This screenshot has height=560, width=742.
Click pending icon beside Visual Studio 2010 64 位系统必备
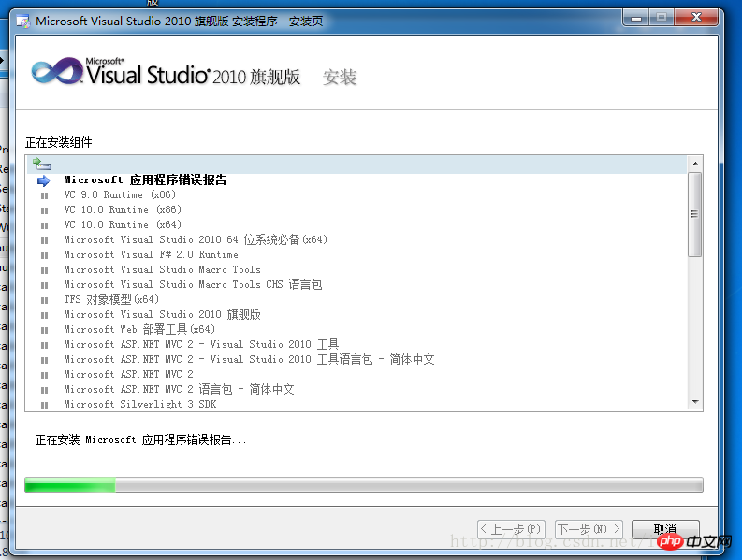[x=45, y=240]
